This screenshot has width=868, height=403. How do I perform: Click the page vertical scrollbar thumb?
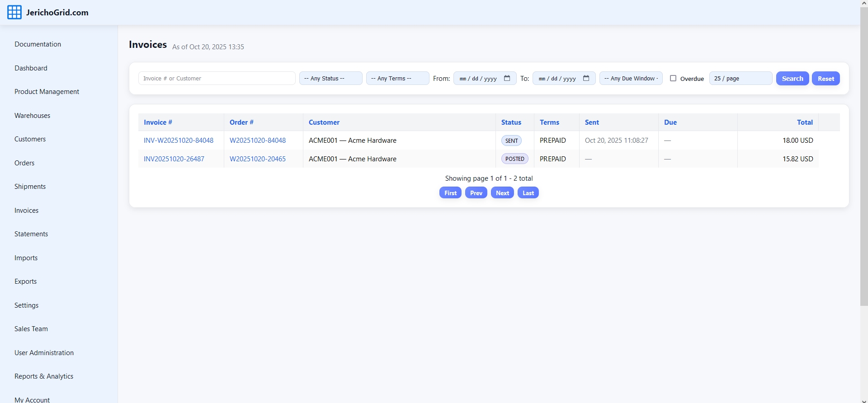pos(864,157)
